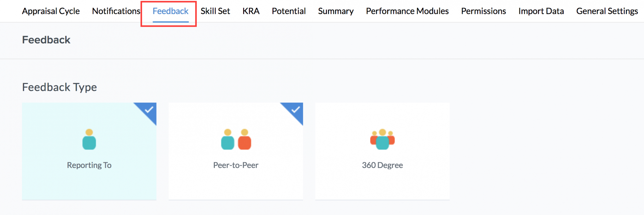The height and width of the screenshot is (215, 644).
Task: Click the Peer-to-Peer label text
Action: coord(236,165)
